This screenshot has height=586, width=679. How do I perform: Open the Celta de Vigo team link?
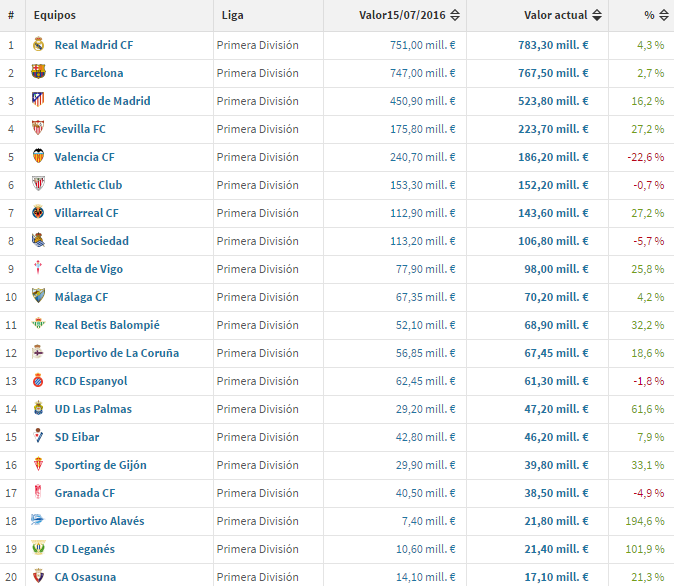tap(89, 269)
